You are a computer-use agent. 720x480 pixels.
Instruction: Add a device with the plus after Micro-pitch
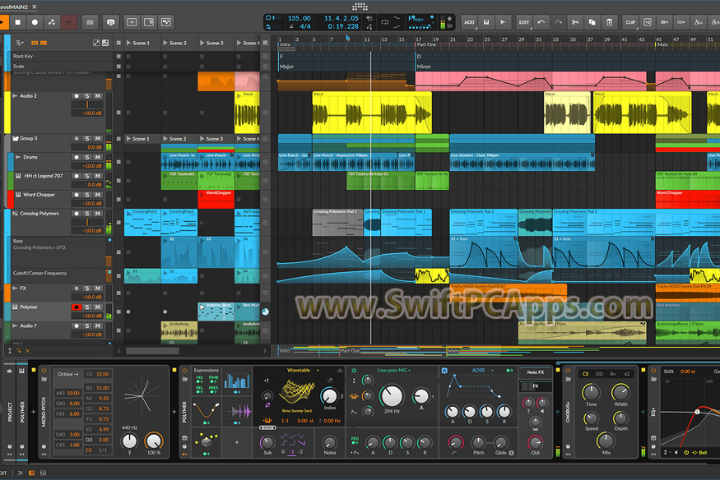[x=174, y=412]
